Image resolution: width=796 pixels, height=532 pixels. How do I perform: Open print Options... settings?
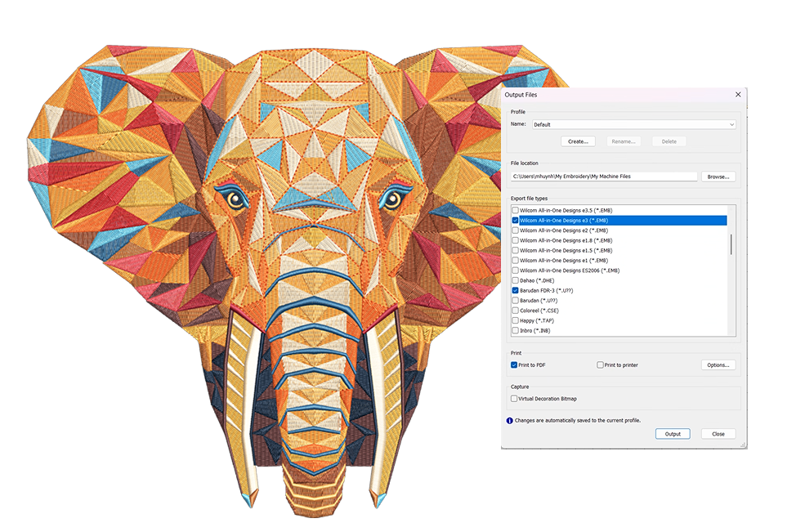pyautogui.click(x=718, y=364)
